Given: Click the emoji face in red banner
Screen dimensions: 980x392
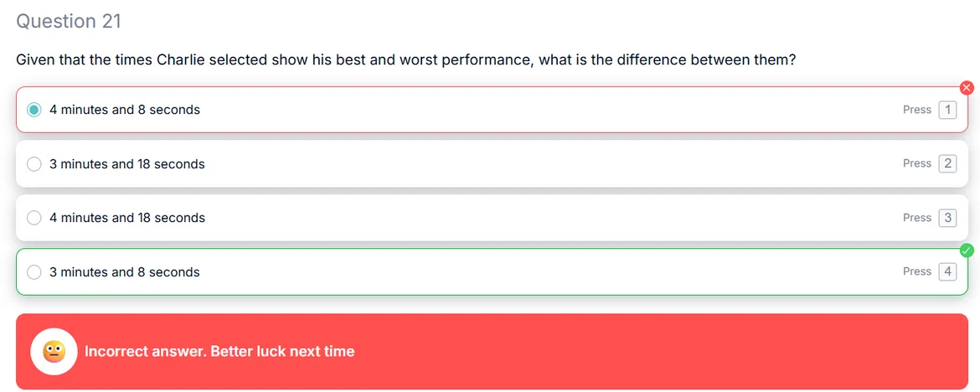Looking at the screenshot, I should 54,351.
